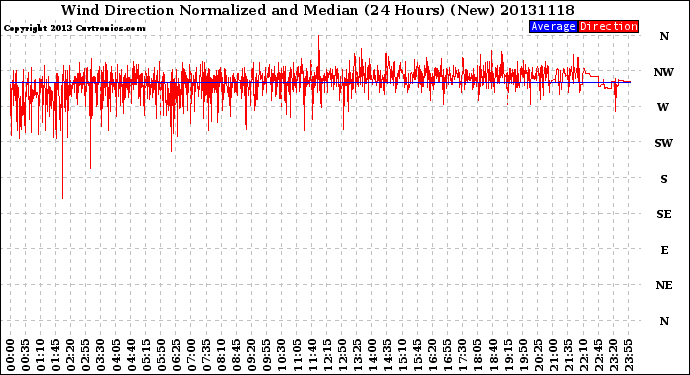Click the top N axis label

pyautogui.click(x=664, y=37)
